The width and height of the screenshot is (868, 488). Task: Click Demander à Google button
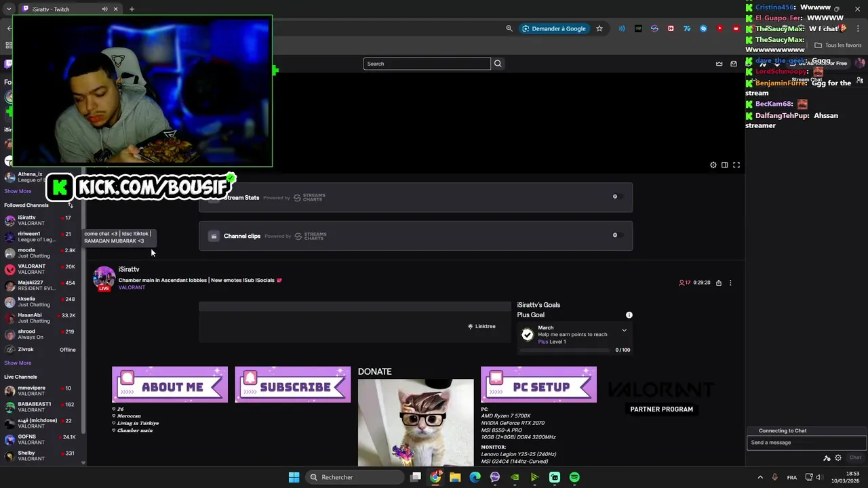tap(553, 28)
